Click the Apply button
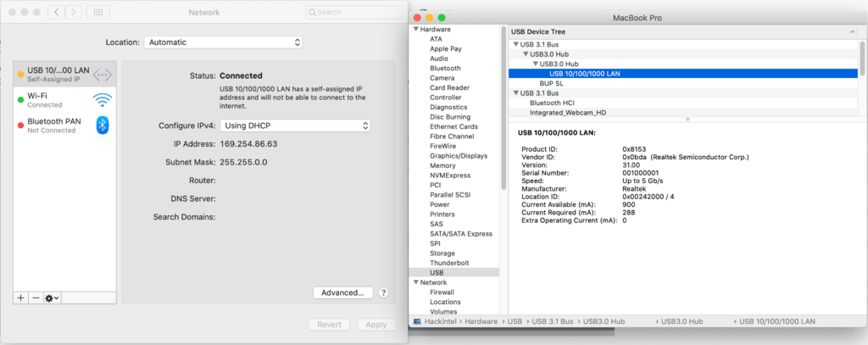 click(x=376, y=325)
